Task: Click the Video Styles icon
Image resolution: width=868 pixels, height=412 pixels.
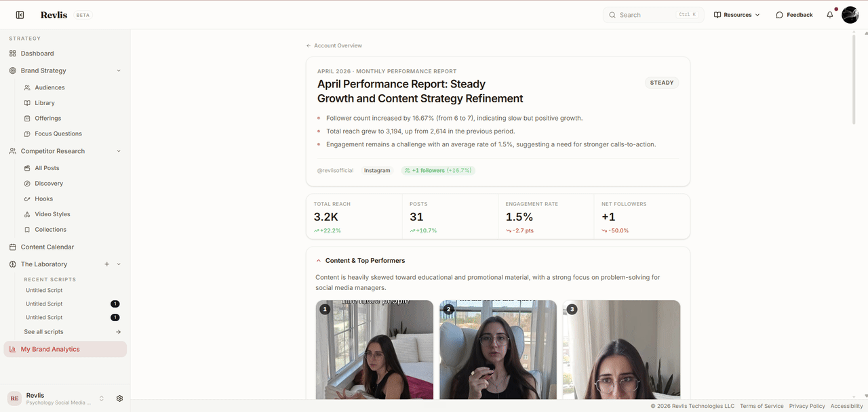Action: coord(27,214)
